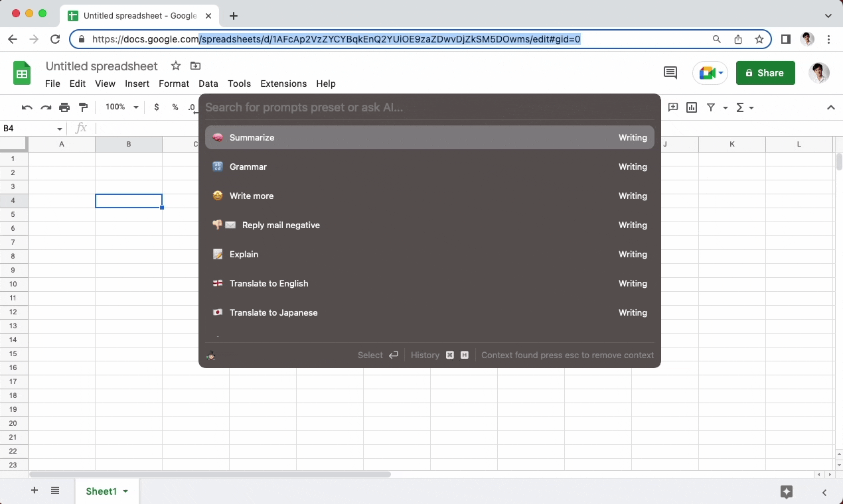Click the Google account avatar in Sheets
The width and height of the screenshot is (843, 504).
click(x=819, y=73)
